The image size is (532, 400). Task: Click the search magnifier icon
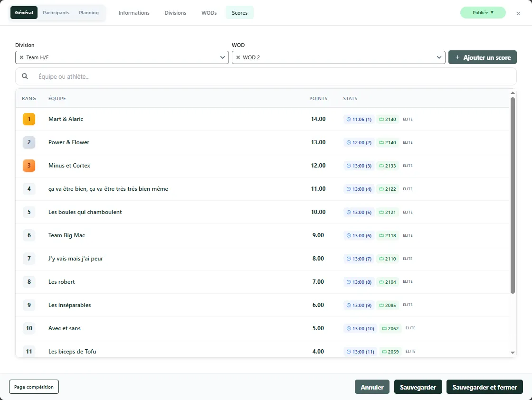point(25,76)
